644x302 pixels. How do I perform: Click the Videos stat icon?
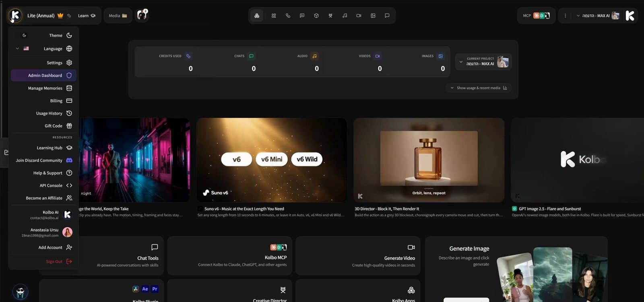[378, 56]
